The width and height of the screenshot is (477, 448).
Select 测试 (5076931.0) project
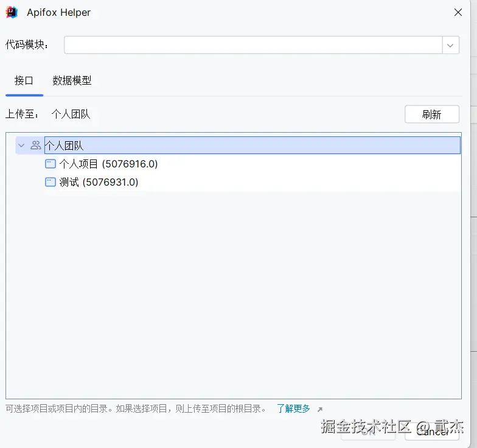(x=99, y=183)
